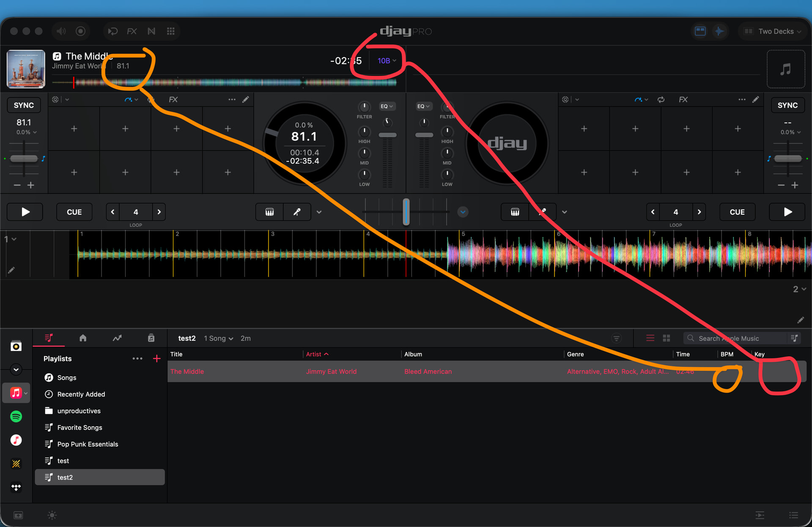Viewport: 812px width, 527px height.
Task: Open the Recently Added playlist
Action: coord(81,394)
